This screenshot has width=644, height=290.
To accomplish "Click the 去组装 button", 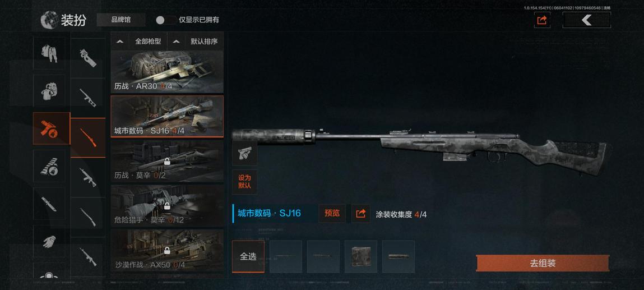I will (543, 263).
